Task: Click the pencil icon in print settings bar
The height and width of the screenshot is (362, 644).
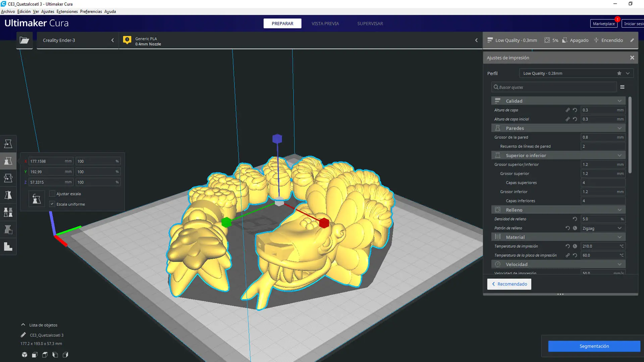Action: click(632, 40)
